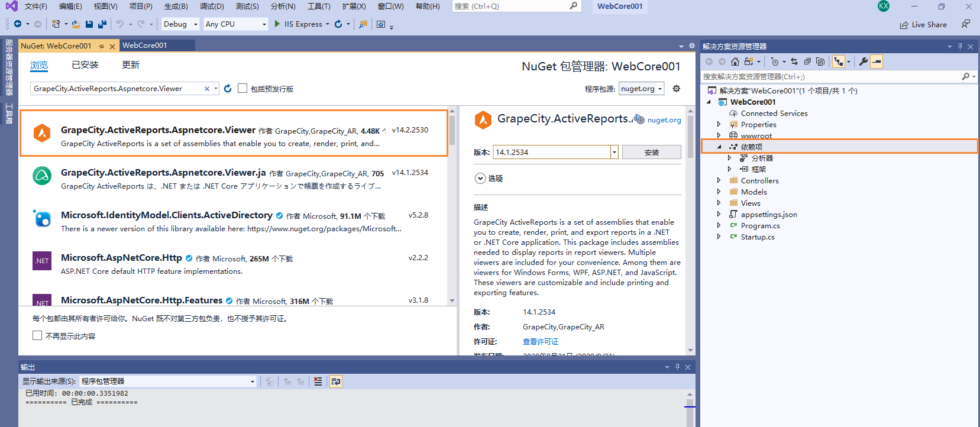Viewport: 980px width, 427px height.
Task: Toggle the nested hierarchy view icon
Action: pyautogui.click(x=839, y=62)
